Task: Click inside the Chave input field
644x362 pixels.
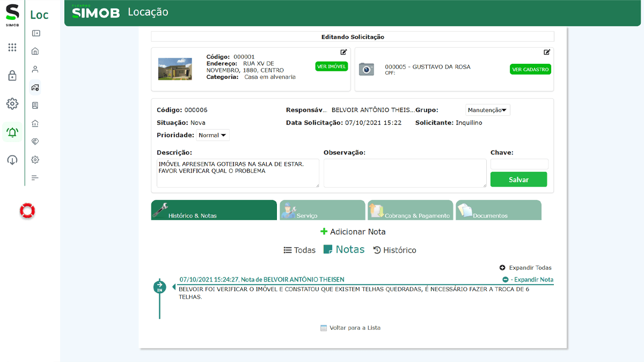Action: click(519, 164)
